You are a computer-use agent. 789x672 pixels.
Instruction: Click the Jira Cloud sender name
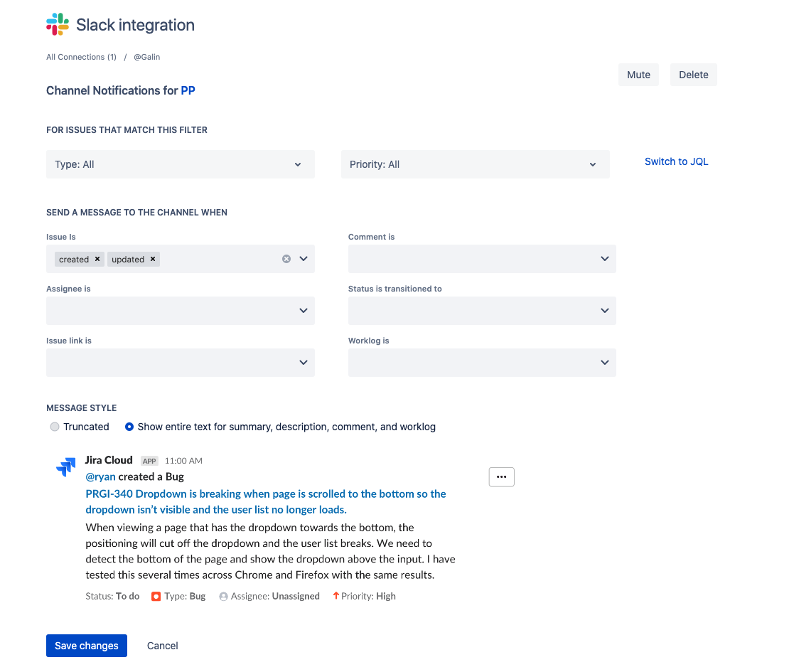[x=109, y=460]
